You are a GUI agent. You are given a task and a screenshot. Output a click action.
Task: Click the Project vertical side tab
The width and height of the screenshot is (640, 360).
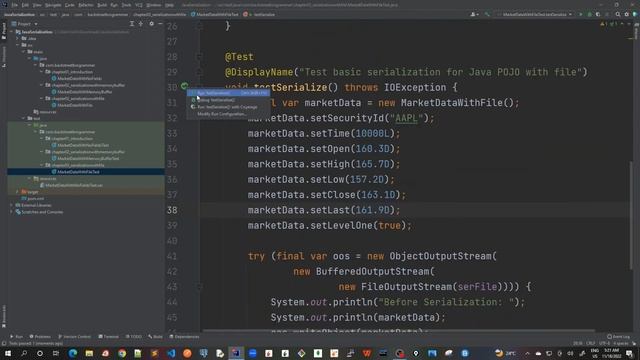(4, 31)
